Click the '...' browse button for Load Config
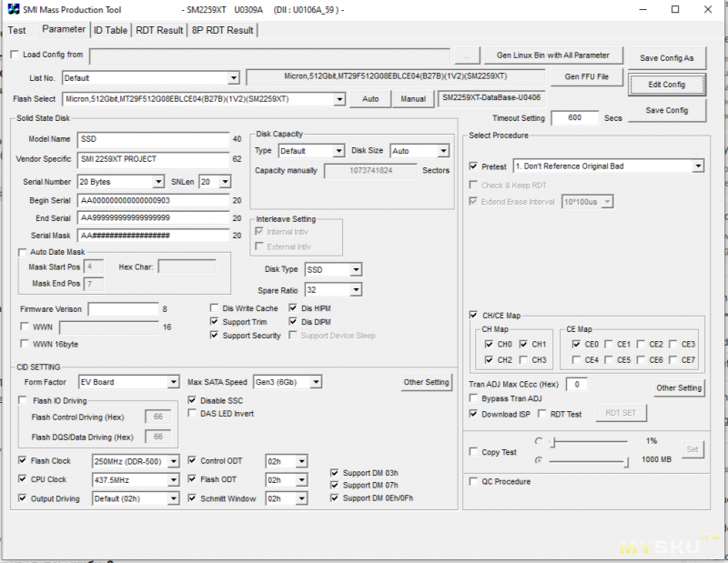 (x=466, y=55)
